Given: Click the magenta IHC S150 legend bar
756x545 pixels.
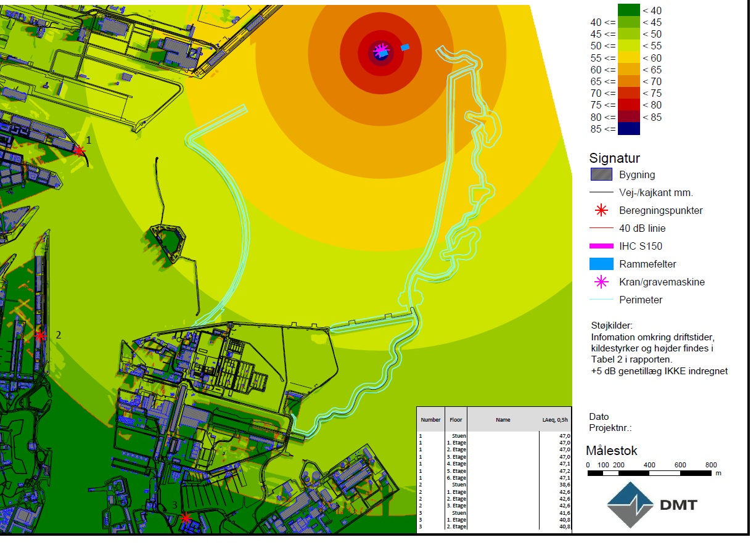Looking at the screenshot, I should [601, 246].
